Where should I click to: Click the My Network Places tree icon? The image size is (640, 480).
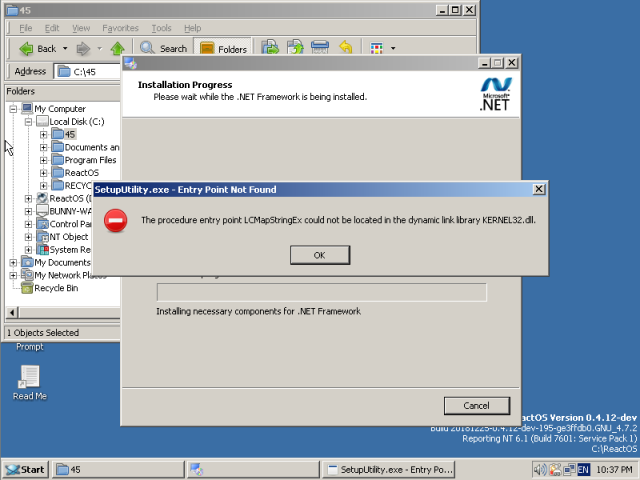tap(27, 275)
